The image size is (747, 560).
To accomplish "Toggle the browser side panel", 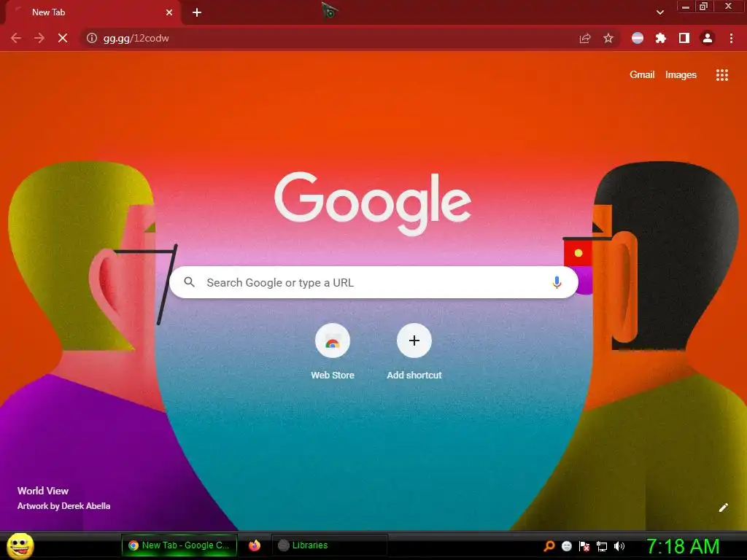I will 684,38.
